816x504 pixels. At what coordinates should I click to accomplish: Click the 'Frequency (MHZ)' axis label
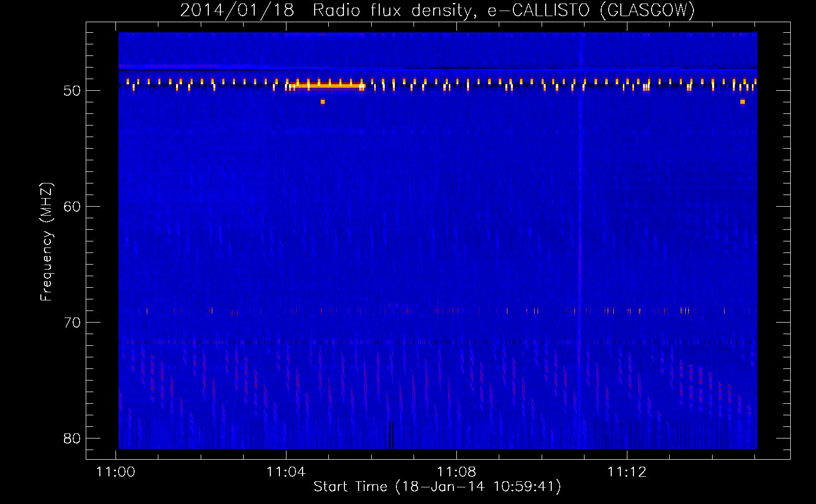pos(46,242)
